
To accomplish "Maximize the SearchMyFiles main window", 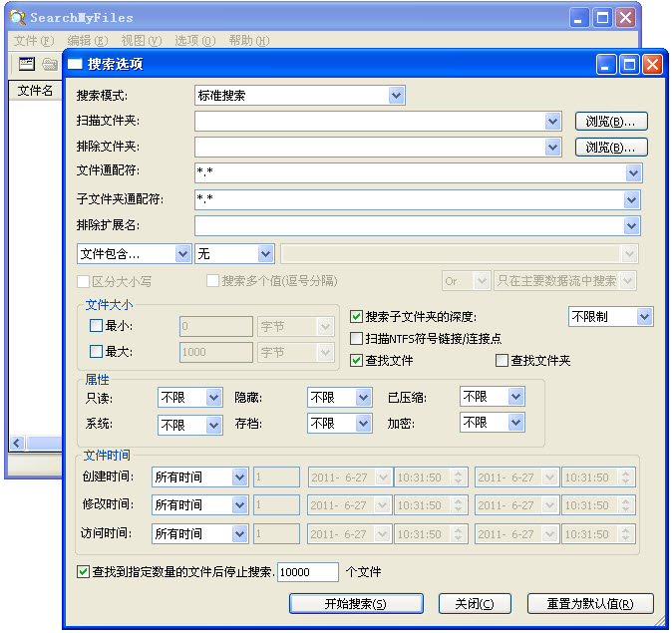I will pos(602,18).
